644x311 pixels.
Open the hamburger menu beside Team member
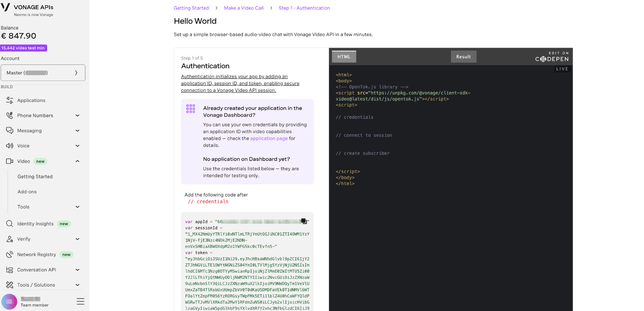80,301
